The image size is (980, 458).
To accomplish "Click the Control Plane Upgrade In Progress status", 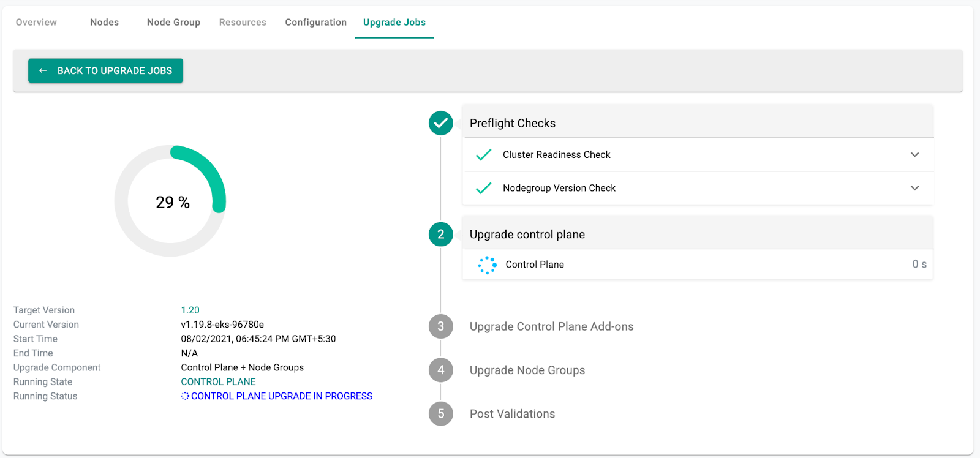I will point(281,396).
